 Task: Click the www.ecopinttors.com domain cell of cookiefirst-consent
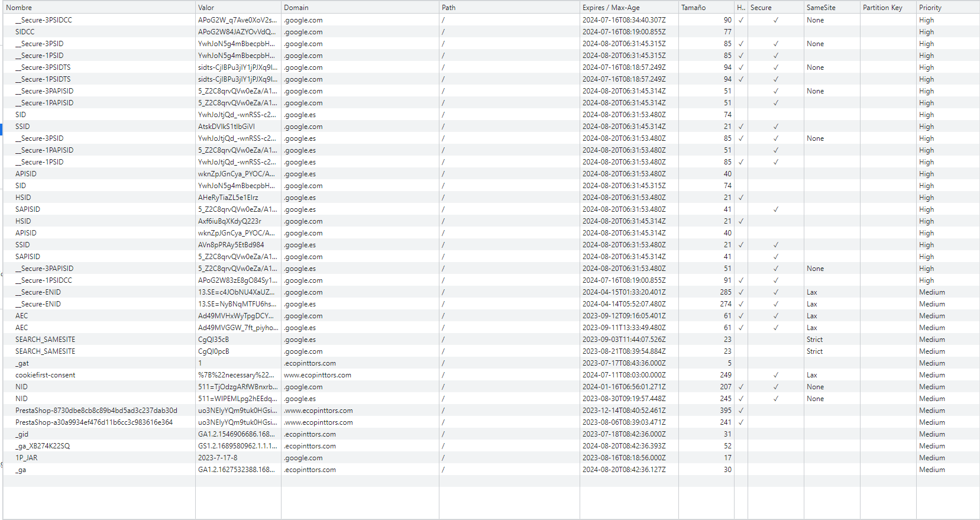click(317, 375)
